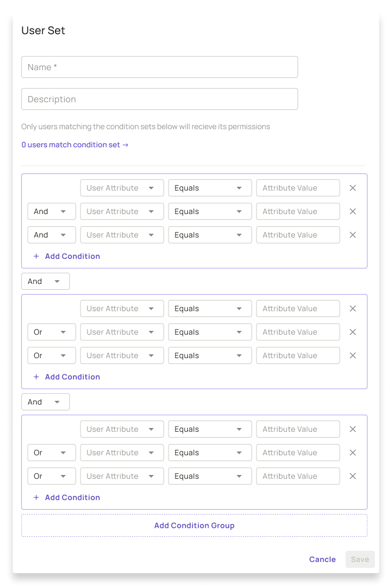Click the Add Condition Group button
This screenshot has height=586, width=392.
tap(194, 525)
